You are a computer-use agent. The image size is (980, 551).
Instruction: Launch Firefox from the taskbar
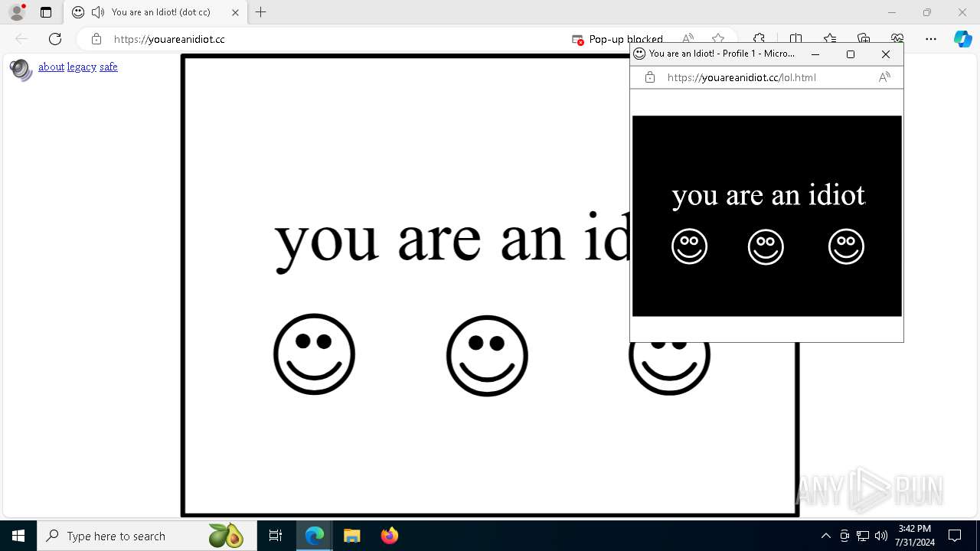tap(389, 536)
